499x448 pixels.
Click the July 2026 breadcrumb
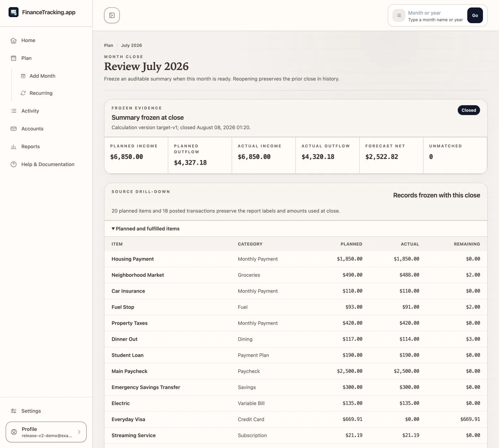132,45
